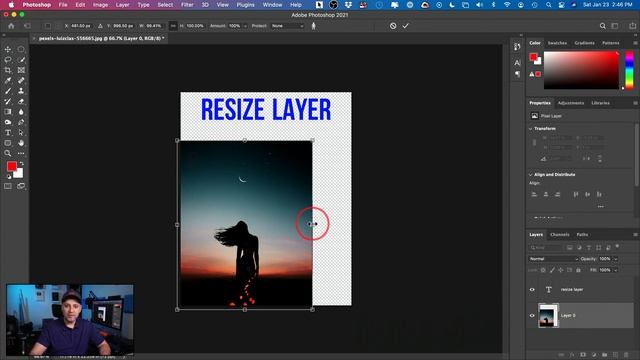Screen dimensions: 640x360
Task: Select the Gradient tool
Action: [x=8, y=112]
